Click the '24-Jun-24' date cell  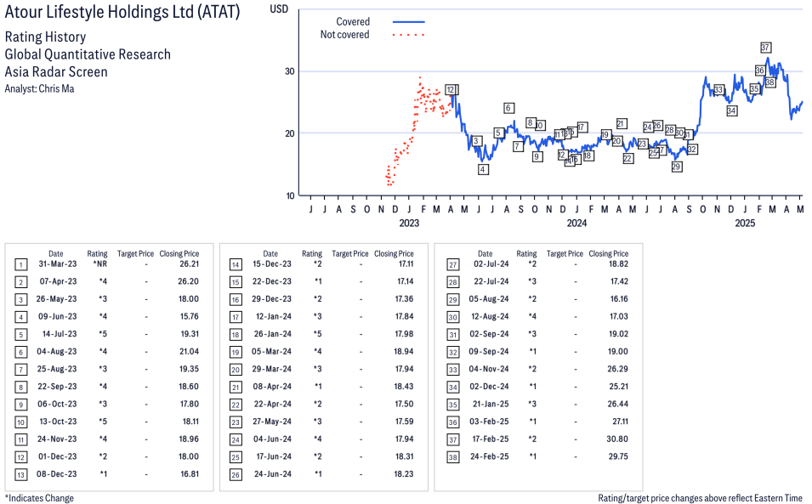tap(273, 474)
